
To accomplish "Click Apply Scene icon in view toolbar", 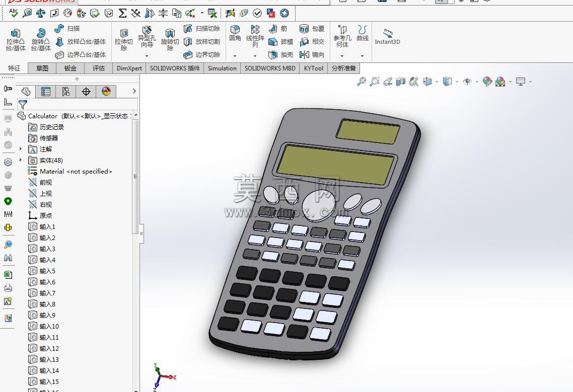I will 500,82.
